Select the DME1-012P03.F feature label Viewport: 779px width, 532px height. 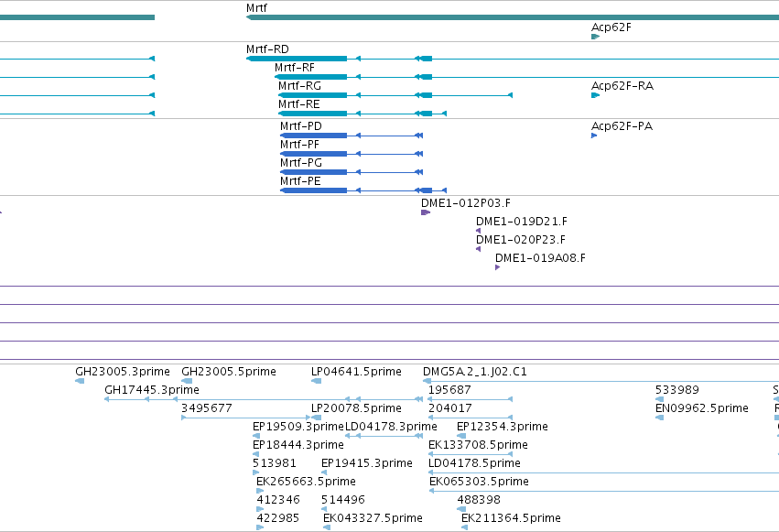(466, 203)
